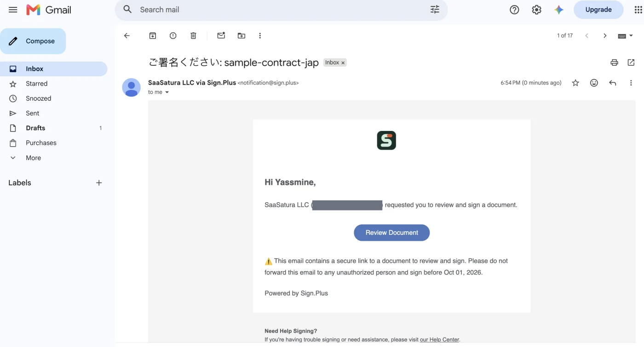Open the Move to folder icon

[x=241, y=36]
